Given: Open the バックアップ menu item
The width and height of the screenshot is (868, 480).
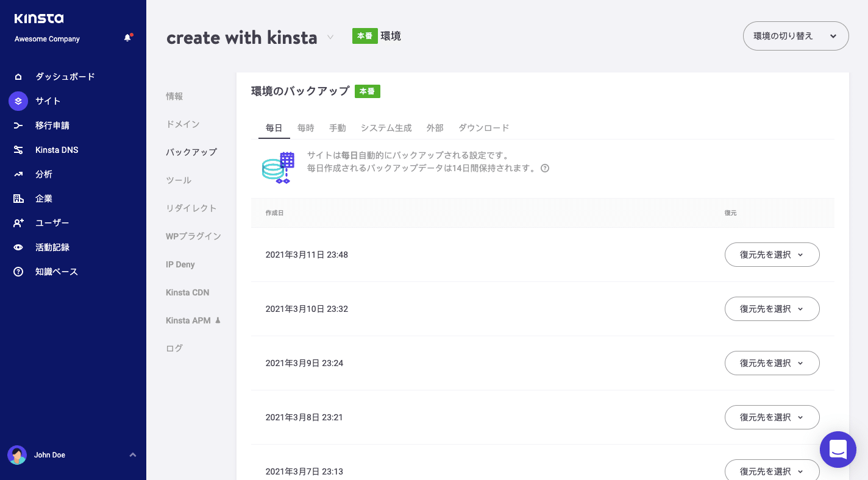Looking at the screenshot, I should [191, 152].
